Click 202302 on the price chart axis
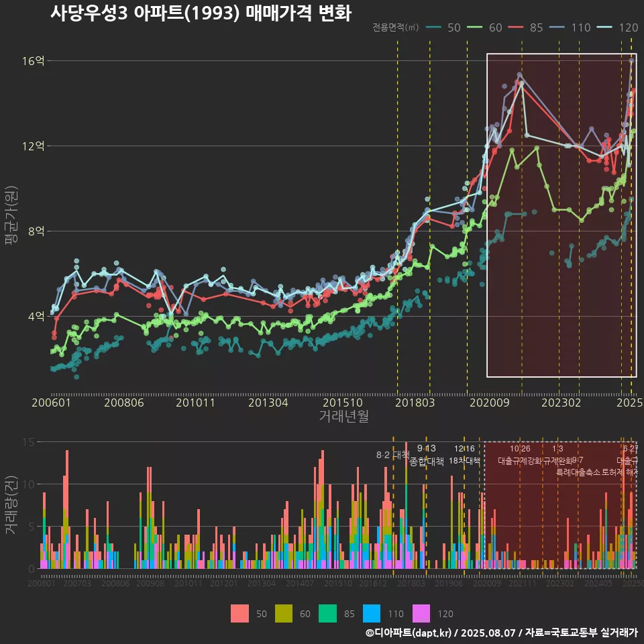 coord(561,402)
